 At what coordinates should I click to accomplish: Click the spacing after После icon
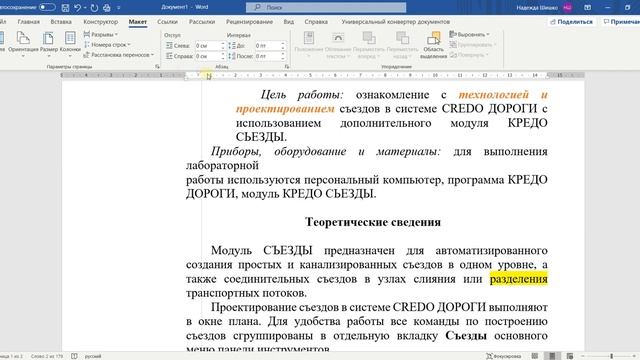tap(232, 56)
